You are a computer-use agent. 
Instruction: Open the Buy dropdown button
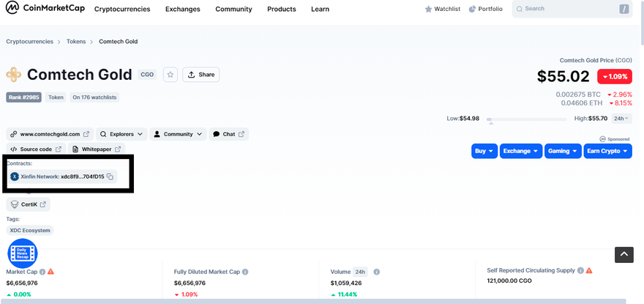tap(484, 151)
